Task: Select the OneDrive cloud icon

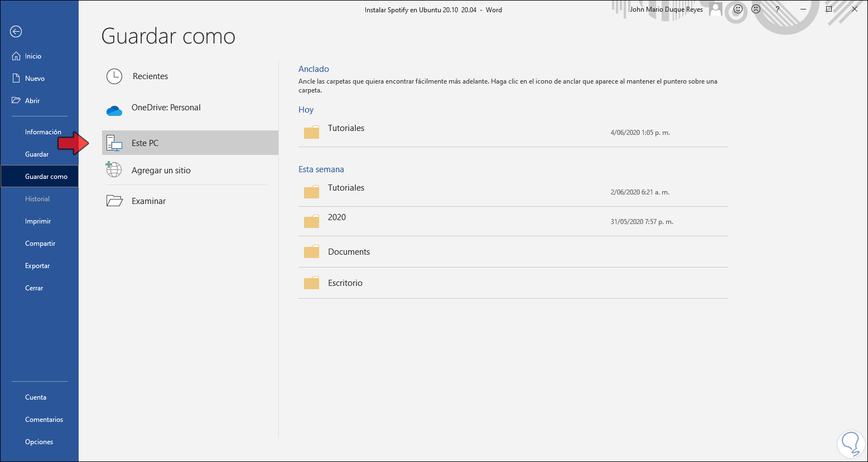Action: [114, 110]
